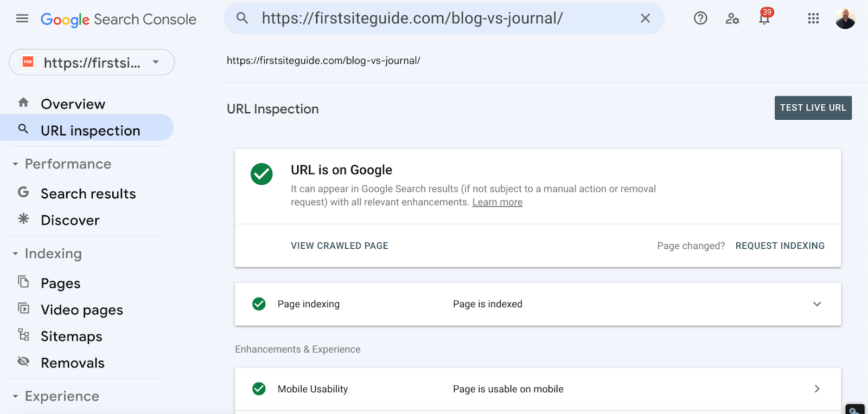The height and width of the screenshot is (414, 868).
Task: Click the help question mark icon
Action: tap(700, 18)
